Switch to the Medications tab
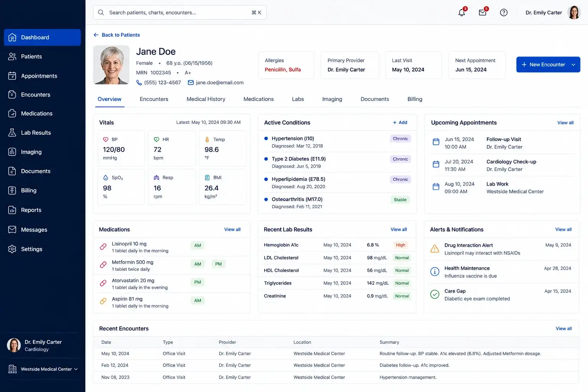The width and height of the screenshot is (588, 392). tap(258, 99)
